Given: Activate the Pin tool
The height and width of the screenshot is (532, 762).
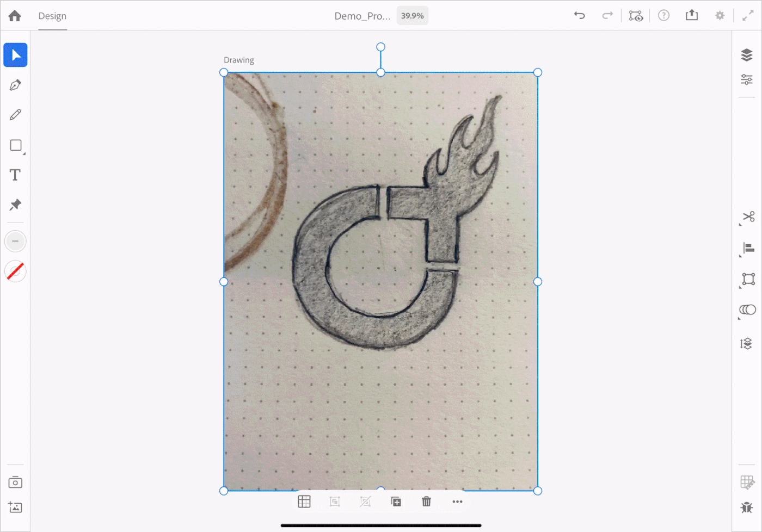Looking at the screenshot, I should point(15,205).
